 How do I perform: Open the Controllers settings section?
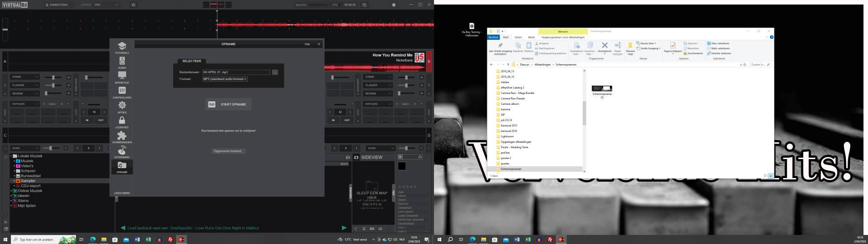coord(122,93)
